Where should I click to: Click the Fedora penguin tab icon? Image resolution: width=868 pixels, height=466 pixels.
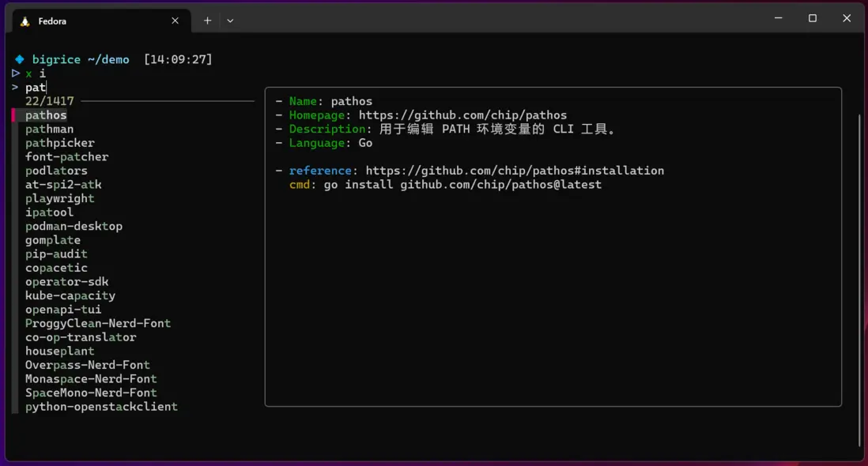[x=25, y=21]
